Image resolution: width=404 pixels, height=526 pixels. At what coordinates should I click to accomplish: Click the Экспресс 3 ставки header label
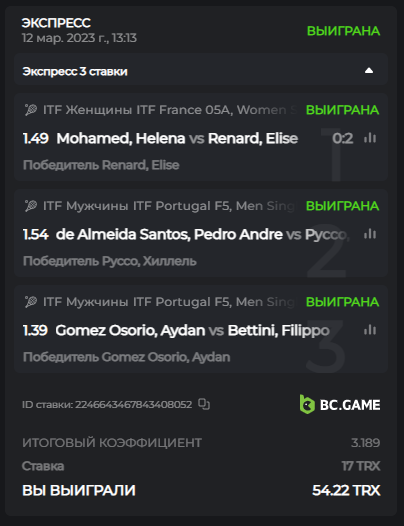[75, 71]
